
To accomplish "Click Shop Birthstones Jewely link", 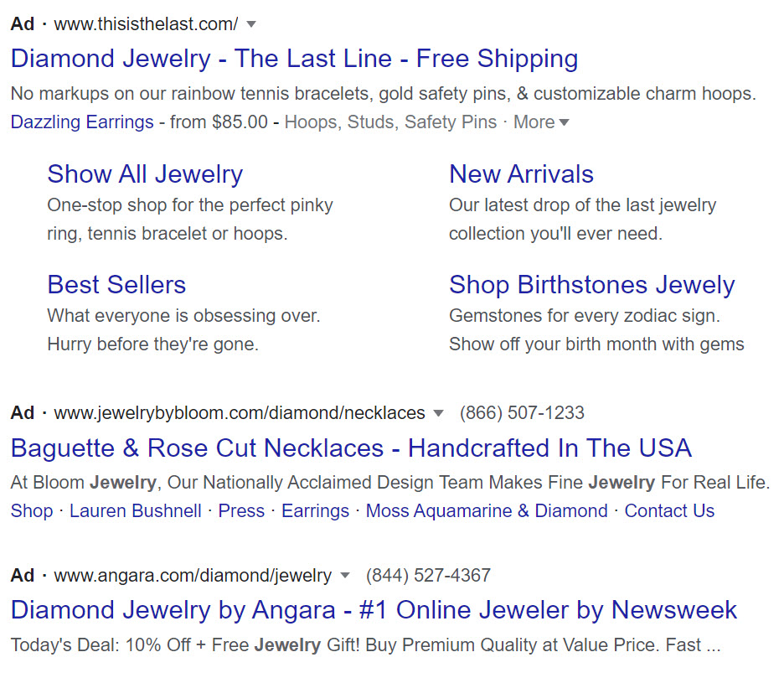I will pyautogui.click(x=591, y=285).
